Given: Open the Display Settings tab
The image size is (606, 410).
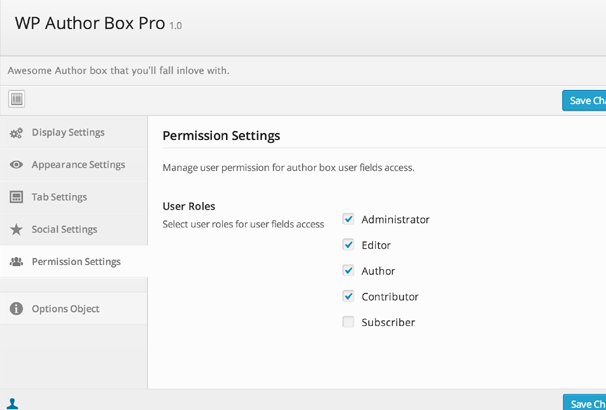Looking at the screenshot, I should (x=74, y=133).
